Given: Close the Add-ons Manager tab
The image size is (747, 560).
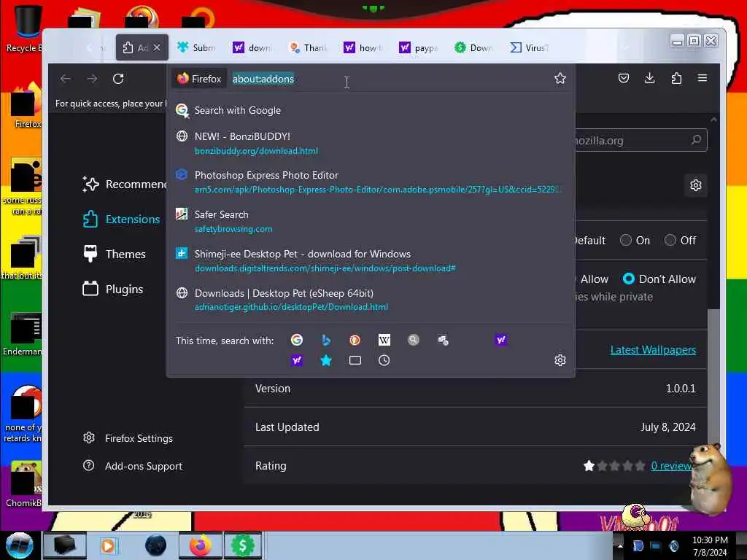Looking at the screenshot, I should (157, 47).
